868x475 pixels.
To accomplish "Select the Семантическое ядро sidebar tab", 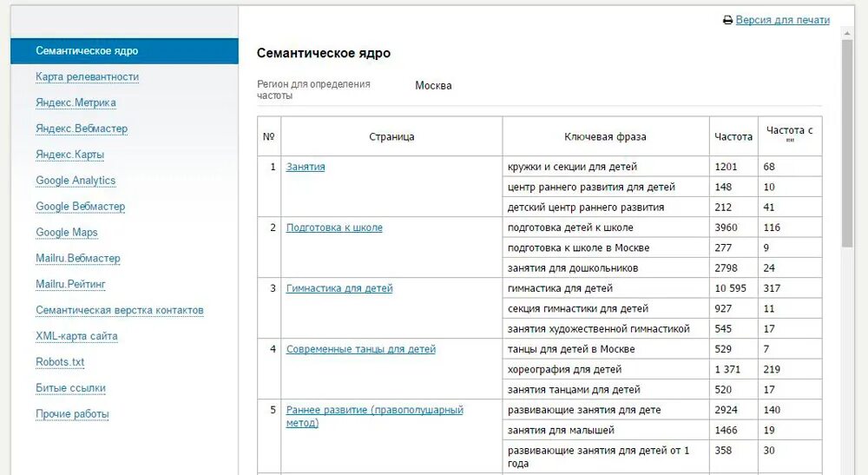I will click(87, 51).
